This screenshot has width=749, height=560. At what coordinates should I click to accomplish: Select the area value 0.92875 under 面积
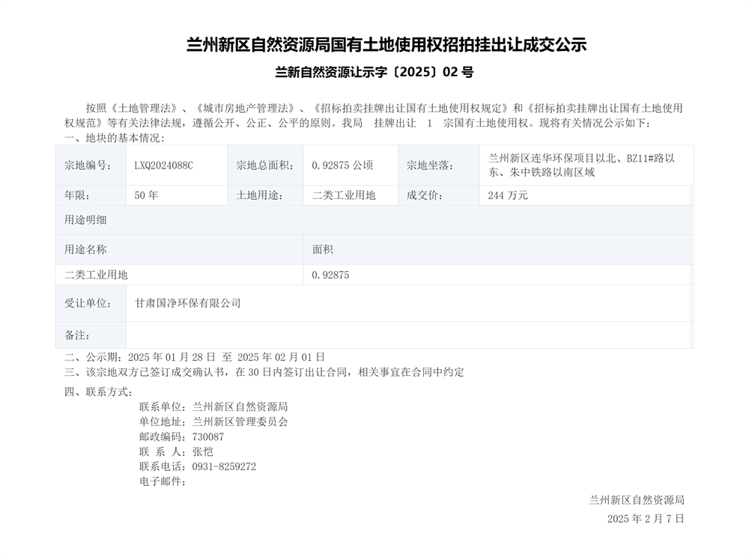pos(330,275)
